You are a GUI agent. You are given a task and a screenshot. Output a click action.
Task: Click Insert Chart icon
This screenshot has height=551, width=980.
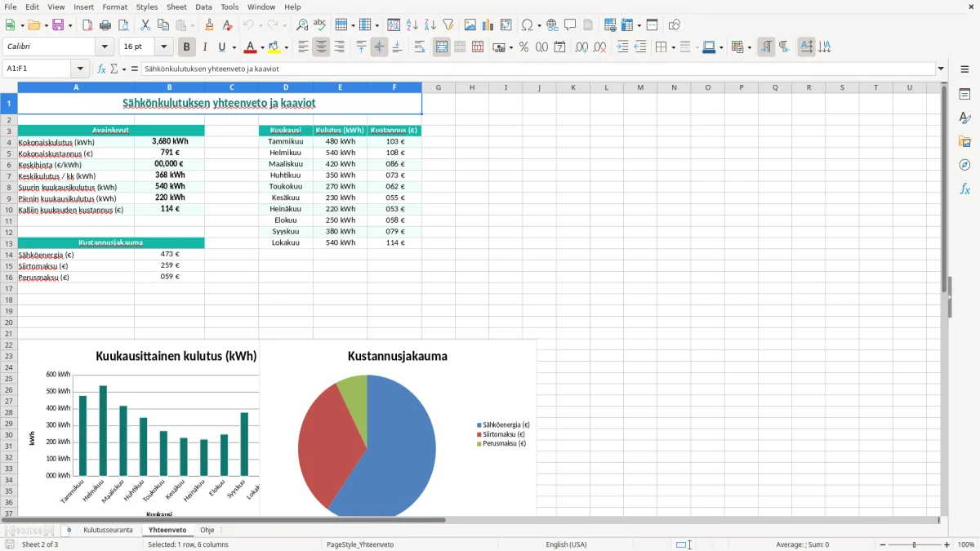(x=488, y=25)
